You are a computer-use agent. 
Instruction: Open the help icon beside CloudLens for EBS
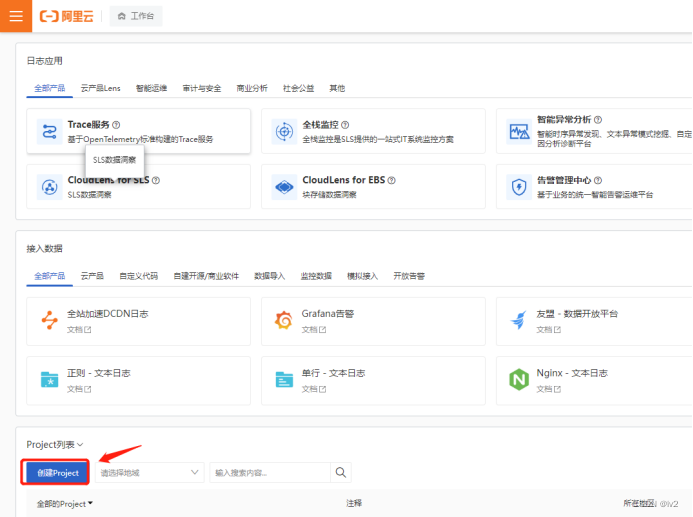pos(392,180)
